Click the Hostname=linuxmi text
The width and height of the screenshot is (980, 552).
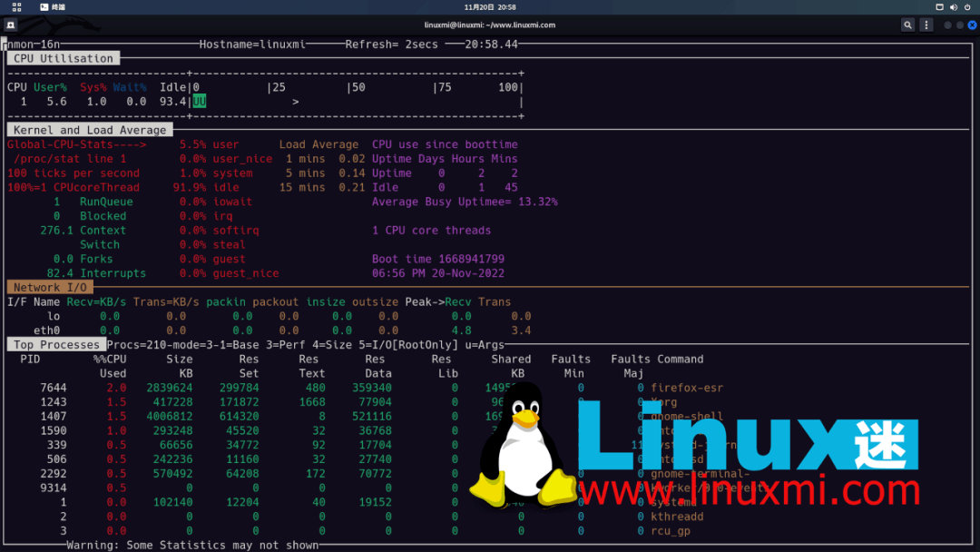(252, 44)
